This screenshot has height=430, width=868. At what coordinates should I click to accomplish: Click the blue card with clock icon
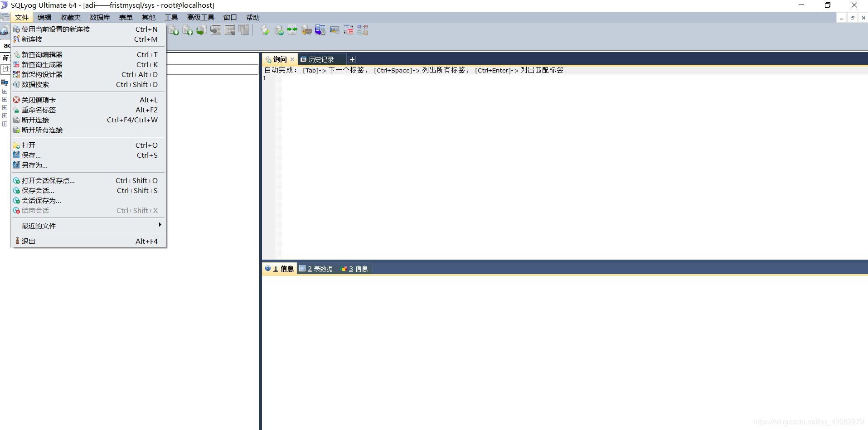pyautogui.click(x=335, y=30)
